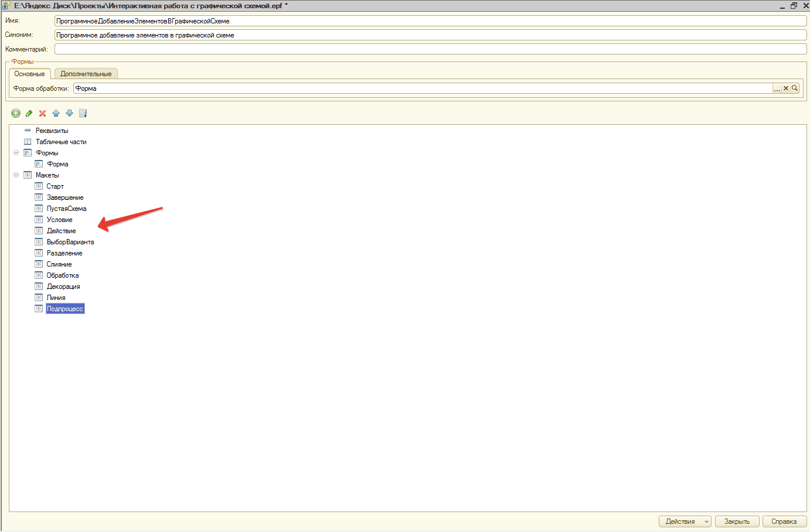Move item down with the down arrow icon
This screenshot has height=532, width=810.
pos(69,113)
